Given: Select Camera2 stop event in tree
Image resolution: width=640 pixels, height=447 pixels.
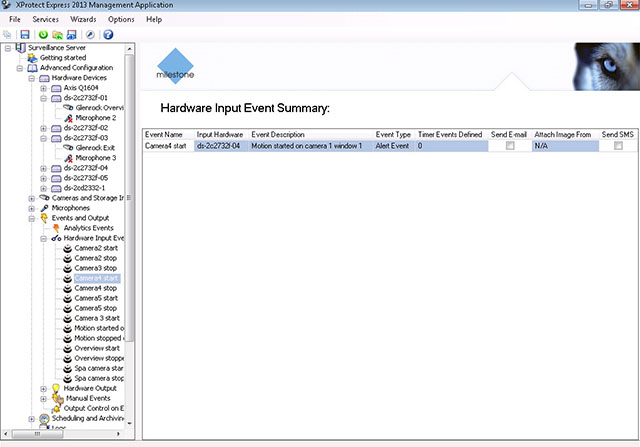Looking at the screenshot, I should pyautogui.click(x=95, y=258).
